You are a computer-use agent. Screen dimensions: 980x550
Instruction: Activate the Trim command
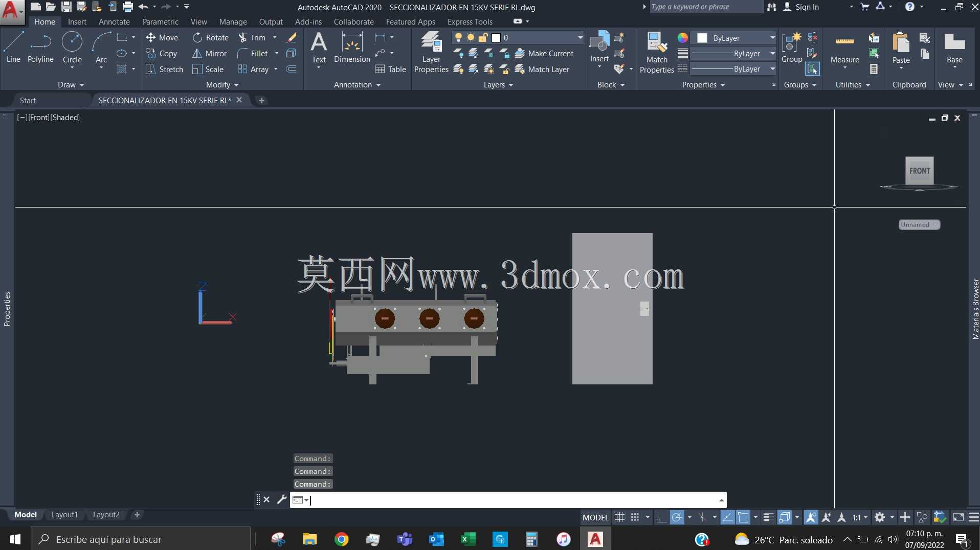point(252,37)
